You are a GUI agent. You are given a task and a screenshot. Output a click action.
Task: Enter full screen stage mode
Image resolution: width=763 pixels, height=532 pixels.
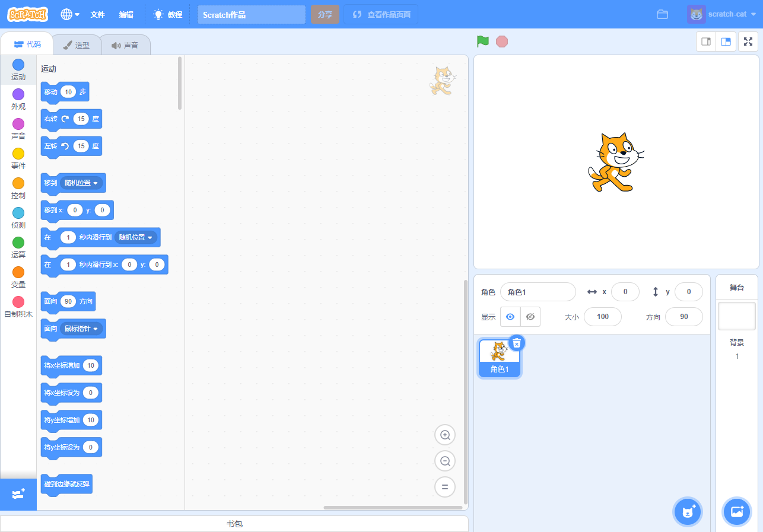point(748,42)
